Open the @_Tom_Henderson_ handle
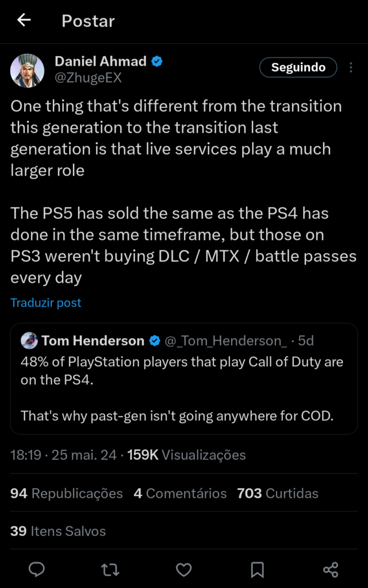Screen dimensions: 368x588 coord(225,341)
